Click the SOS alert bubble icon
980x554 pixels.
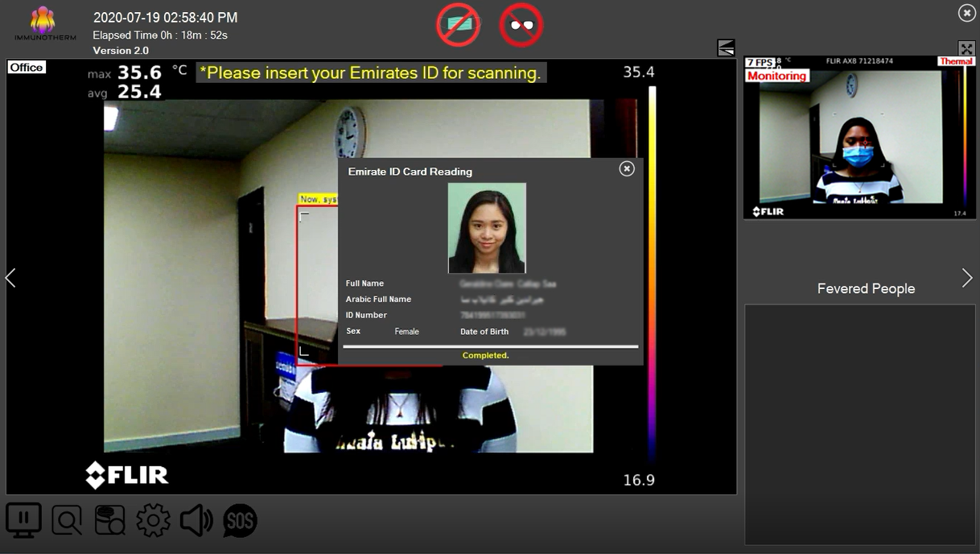click(240, 521)
